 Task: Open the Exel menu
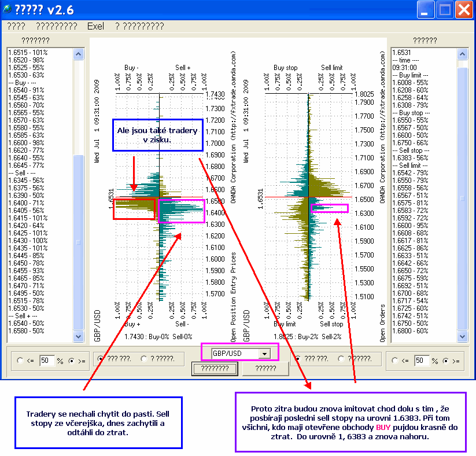(96, 27)
